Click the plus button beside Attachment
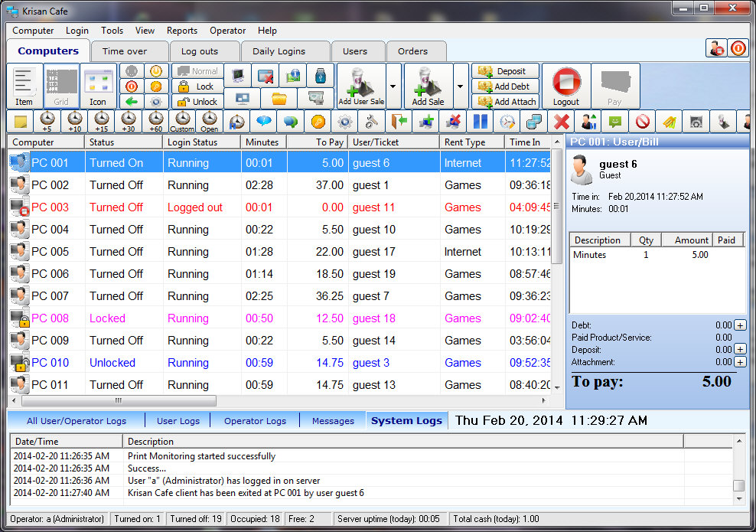The height and width of the screenshot is (532, 756). [740, 362]
